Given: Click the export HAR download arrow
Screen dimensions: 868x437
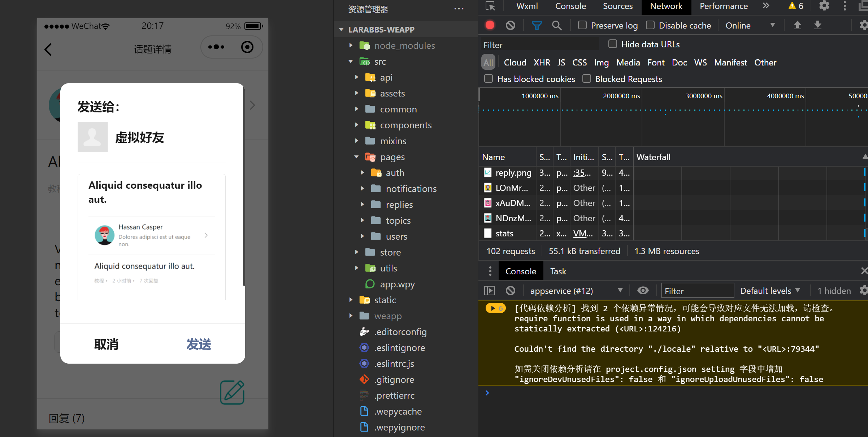Looking at the screenshot, I should (818, 25).
